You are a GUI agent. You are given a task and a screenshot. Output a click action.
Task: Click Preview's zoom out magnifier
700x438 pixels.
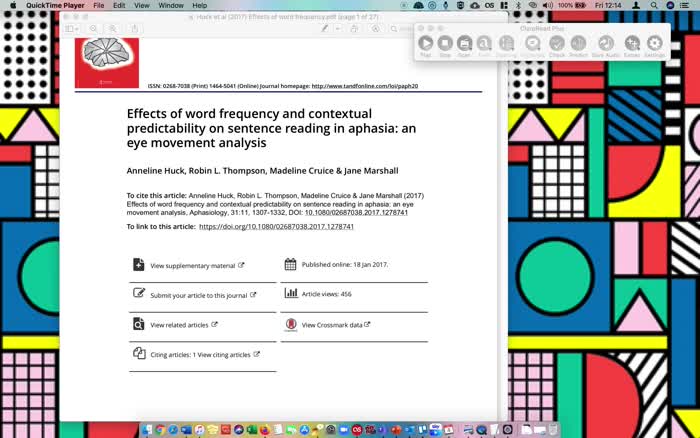93,29
